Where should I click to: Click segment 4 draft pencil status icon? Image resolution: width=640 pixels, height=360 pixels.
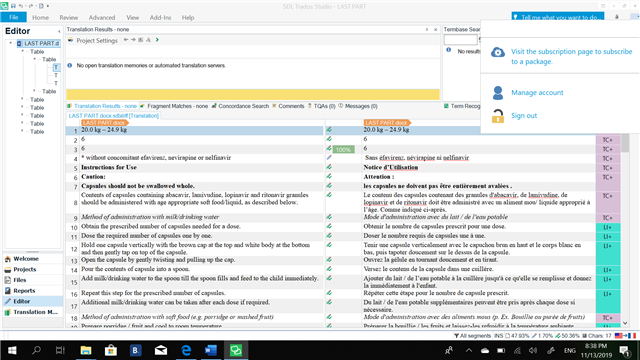coord(329,158)
